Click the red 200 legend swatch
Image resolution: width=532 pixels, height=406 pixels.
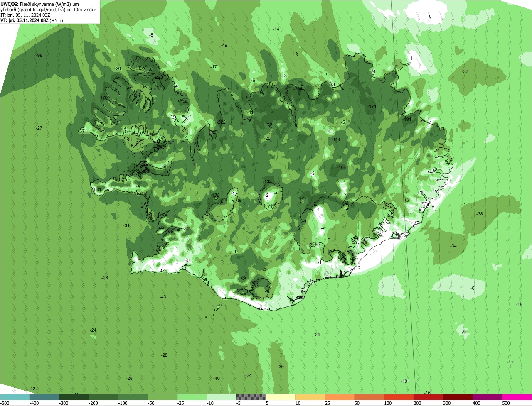click(428, 397)
